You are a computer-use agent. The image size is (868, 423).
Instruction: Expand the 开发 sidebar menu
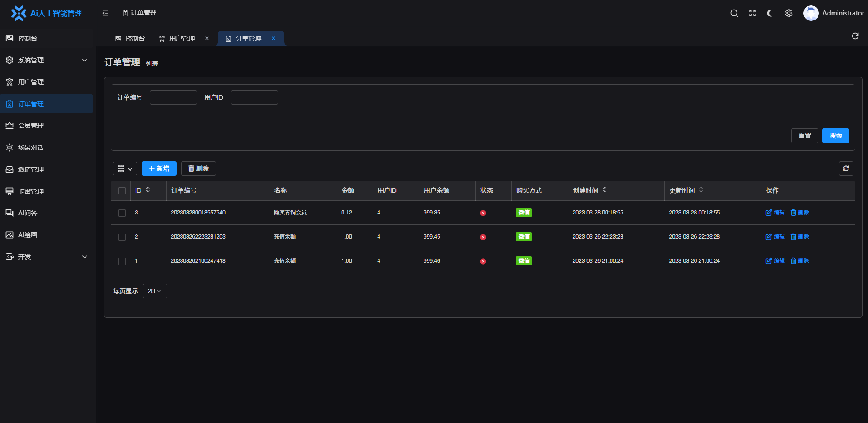(x=46, y=257)
